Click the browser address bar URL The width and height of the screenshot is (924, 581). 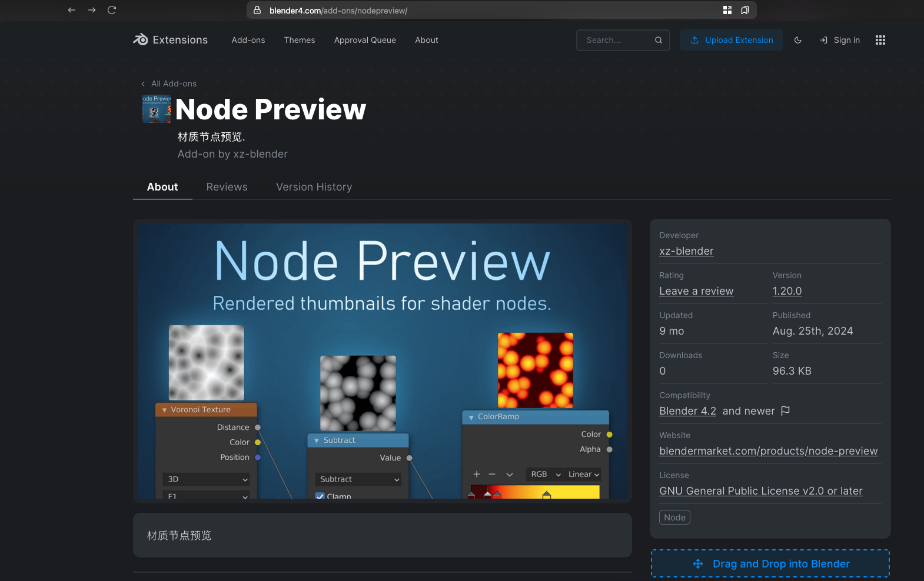pos(338,11)
